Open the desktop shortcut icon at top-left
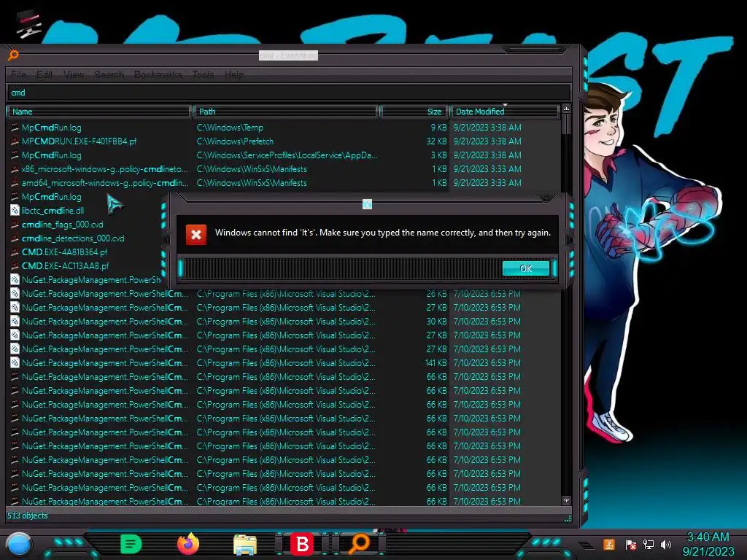Image resolution: width=747 pixels, height=560 pixels. tap(28, 24)
